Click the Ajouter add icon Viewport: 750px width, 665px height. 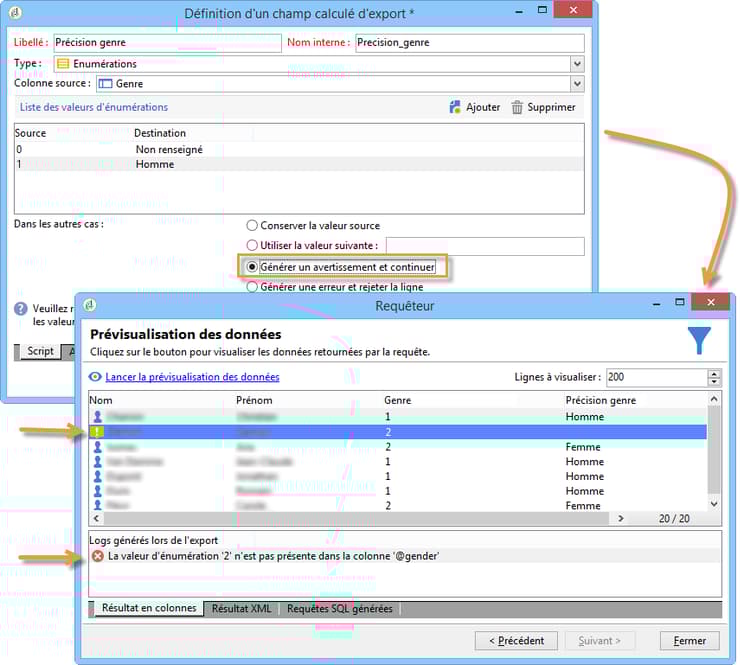pyautogui.click(x=455, y=107)
